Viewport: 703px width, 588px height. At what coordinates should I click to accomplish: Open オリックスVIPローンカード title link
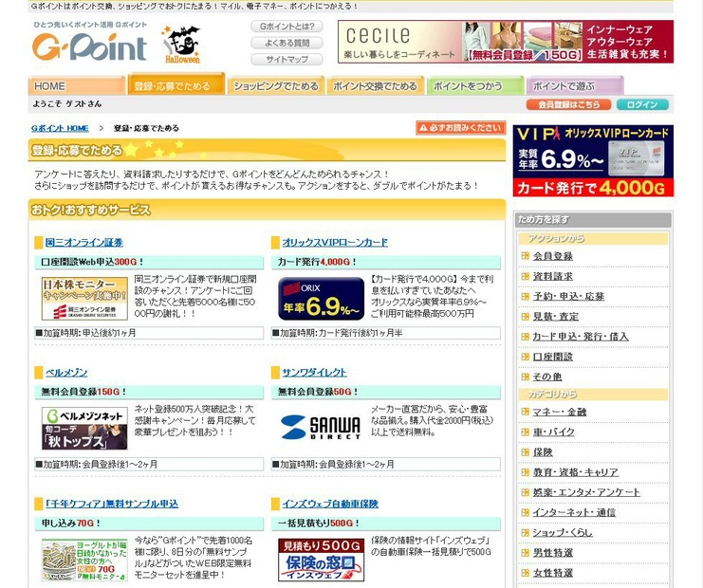335,243
